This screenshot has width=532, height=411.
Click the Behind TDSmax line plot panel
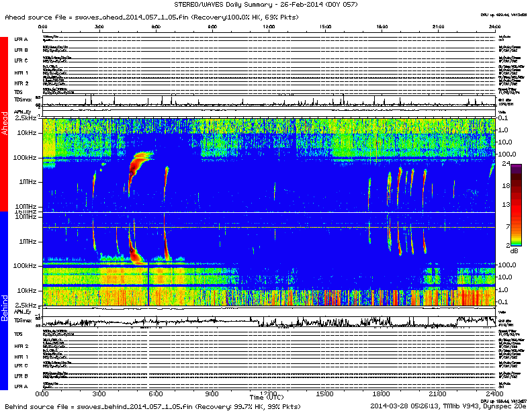click(x=269, y=321)
